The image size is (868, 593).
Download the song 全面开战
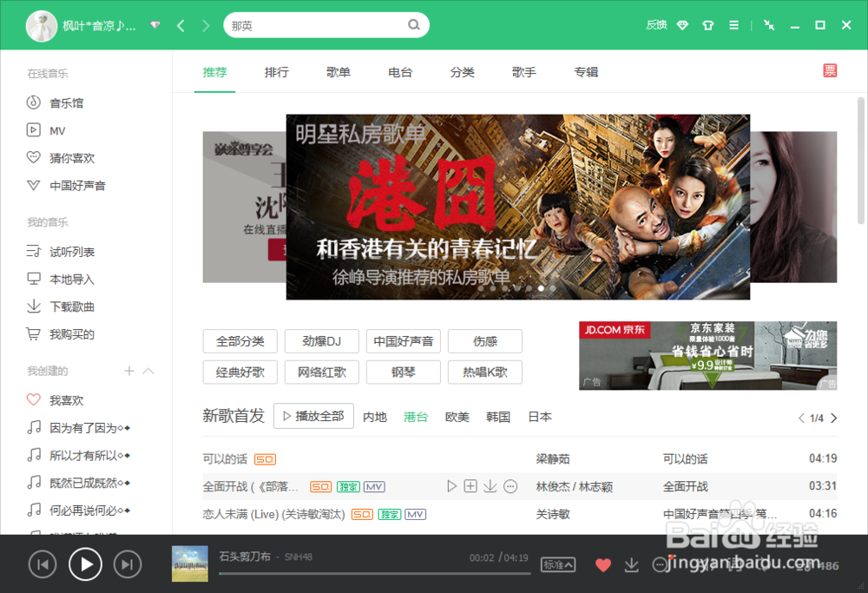(x=490, y=486)
